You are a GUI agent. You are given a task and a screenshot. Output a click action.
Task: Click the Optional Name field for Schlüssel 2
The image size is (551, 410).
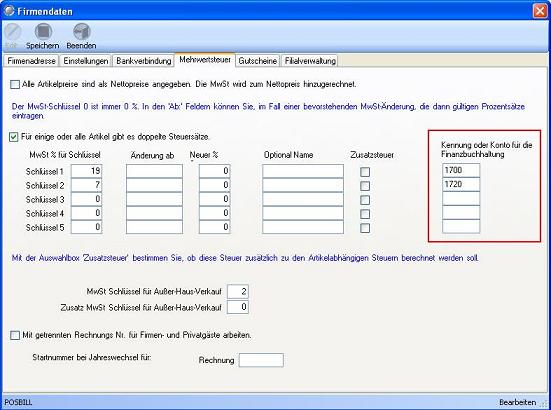[x=303, y=185]
